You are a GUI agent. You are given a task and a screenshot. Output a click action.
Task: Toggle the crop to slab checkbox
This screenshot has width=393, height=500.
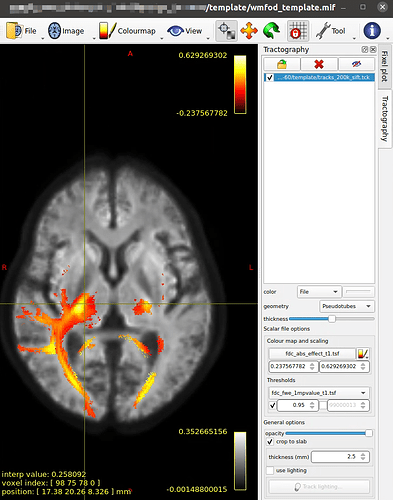(270, 442)
